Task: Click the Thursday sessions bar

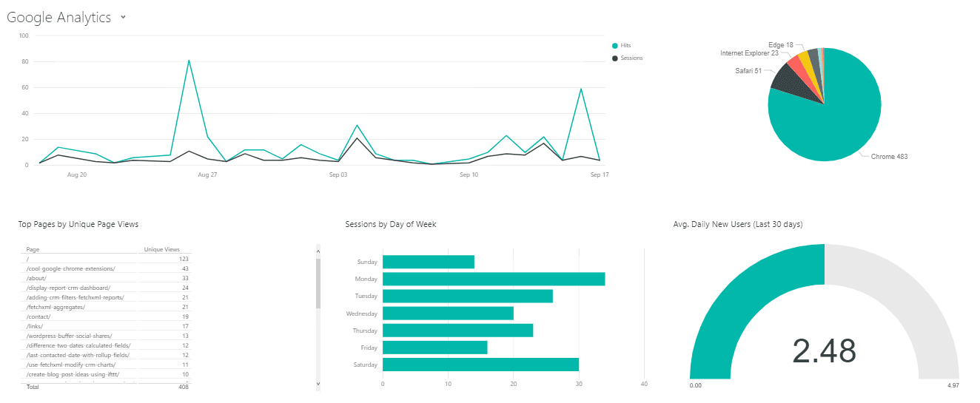Action: [x=458, y=331]
